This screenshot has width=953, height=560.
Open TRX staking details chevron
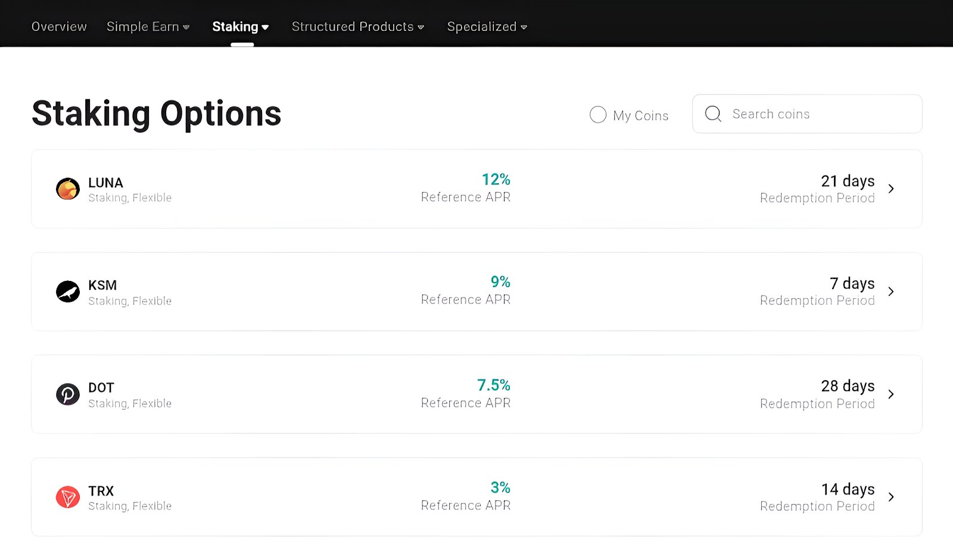(891, 497)
